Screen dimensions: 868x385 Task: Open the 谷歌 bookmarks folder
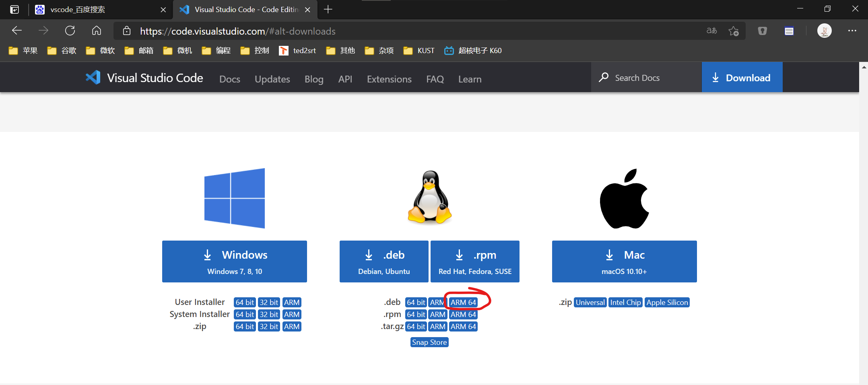(62, 51)
